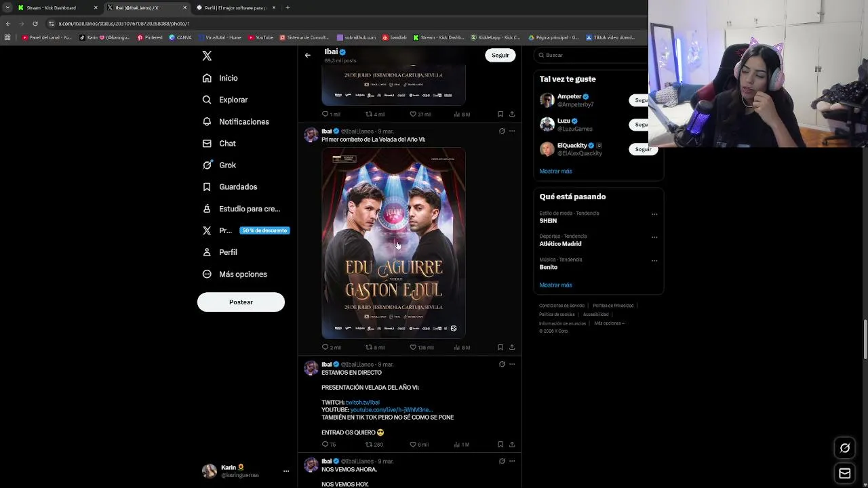Viewport: 868px width, 488px height.
Task: Expand the Más opciones footer link
Action: point(610,323)
